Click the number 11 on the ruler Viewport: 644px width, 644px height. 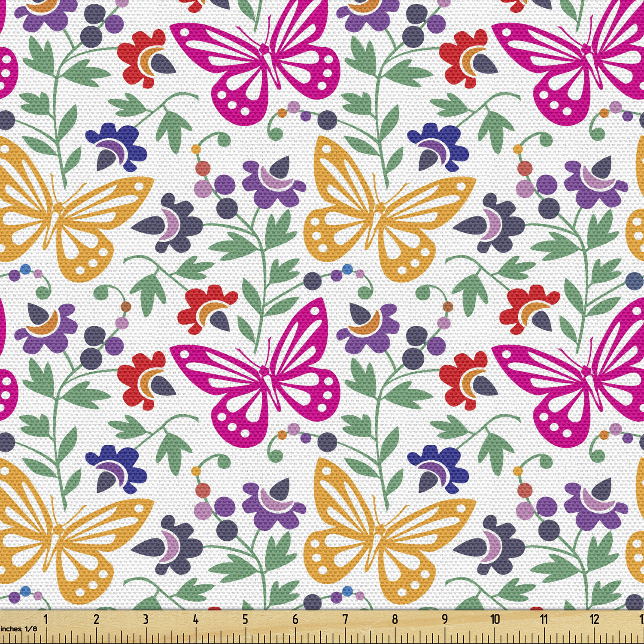click(544, 619)
